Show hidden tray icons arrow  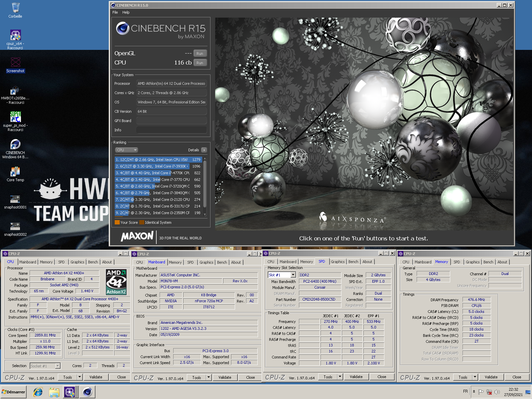(474, 392)
